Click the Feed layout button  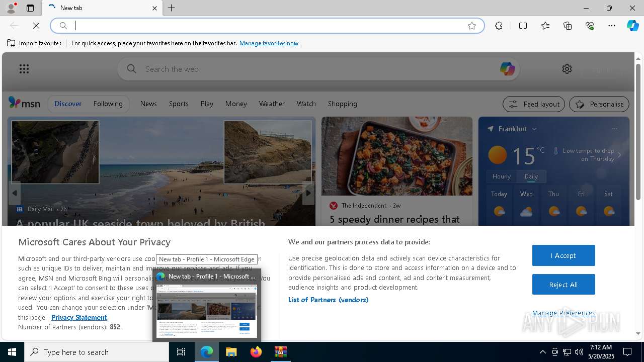click(x=534, y=104)
